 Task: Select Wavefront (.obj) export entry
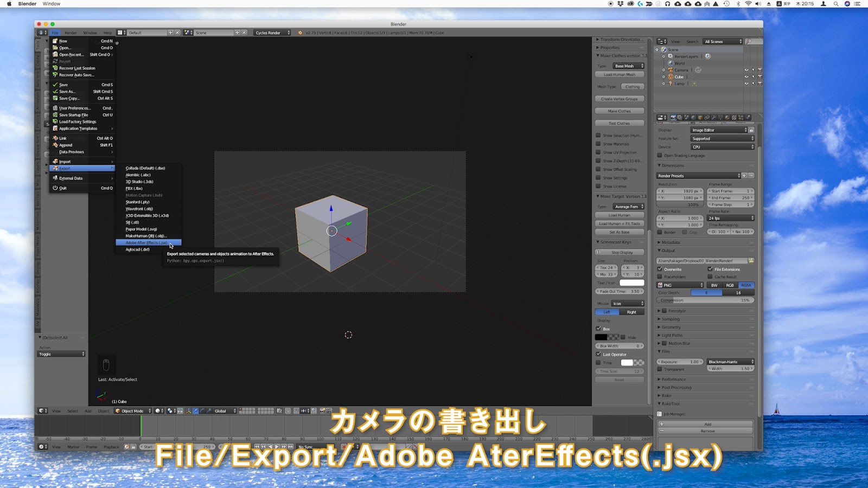coord(149,209)
